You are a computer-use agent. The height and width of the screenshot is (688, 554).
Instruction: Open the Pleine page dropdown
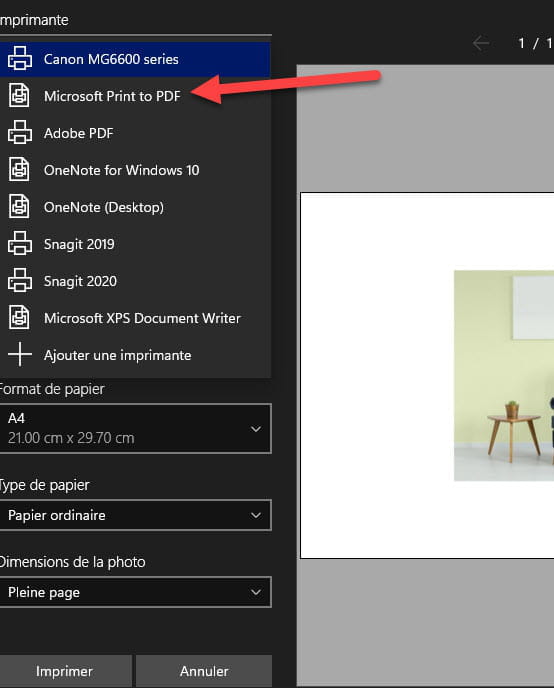click(135, 592)
